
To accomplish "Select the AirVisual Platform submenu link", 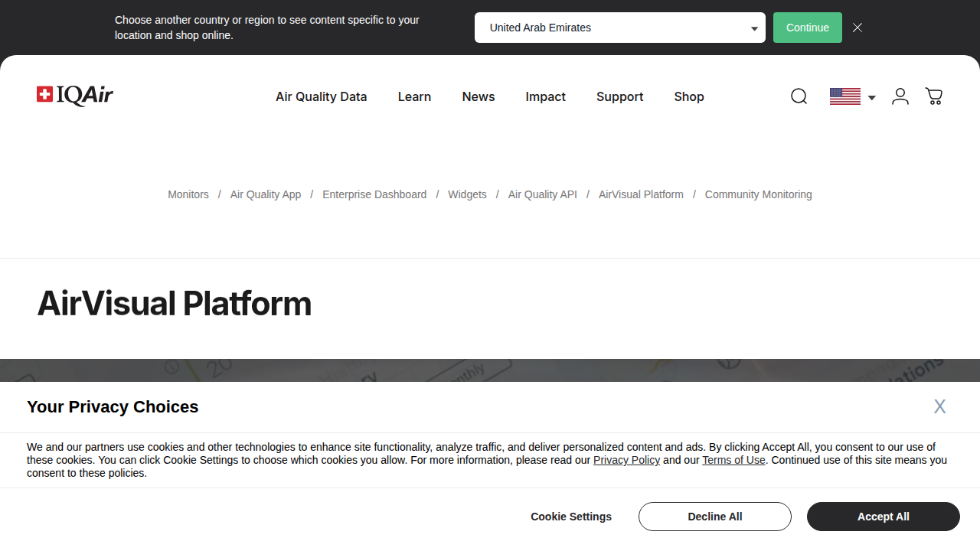I will point(641,194).
